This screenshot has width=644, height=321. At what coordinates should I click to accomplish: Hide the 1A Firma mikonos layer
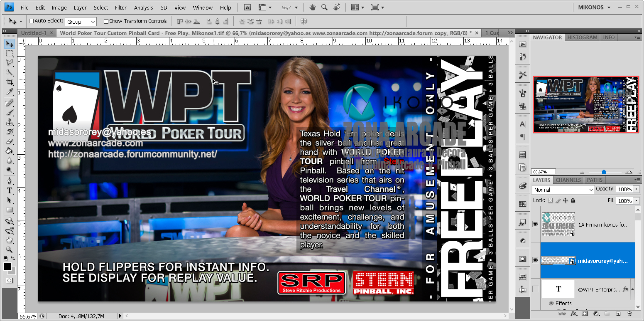tap(535, 224)
